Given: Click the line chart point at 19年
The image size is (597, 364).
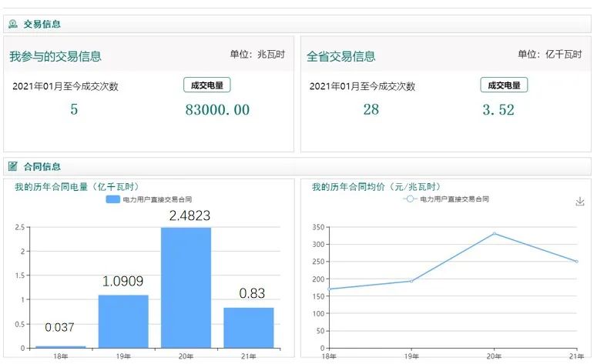Looking at the screenshot, I should coord(411,281).
